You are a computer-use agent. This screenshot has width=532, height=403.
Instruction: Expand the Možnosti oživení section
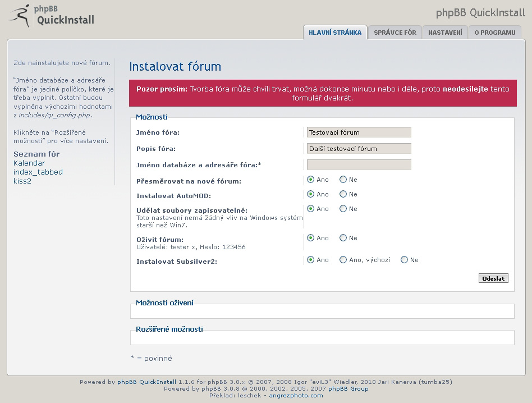point(164,303)
